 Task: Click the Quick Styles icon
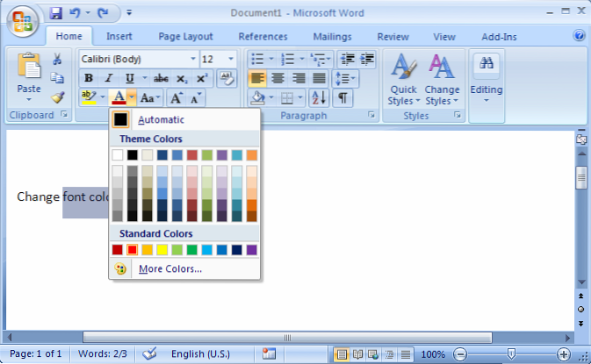(x=403, y=79)
